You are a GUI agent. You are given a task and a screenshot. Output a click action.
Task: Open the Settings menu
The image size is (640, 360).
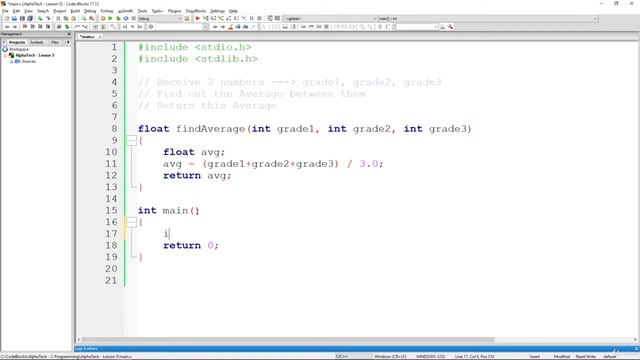[x=218, y=11]
